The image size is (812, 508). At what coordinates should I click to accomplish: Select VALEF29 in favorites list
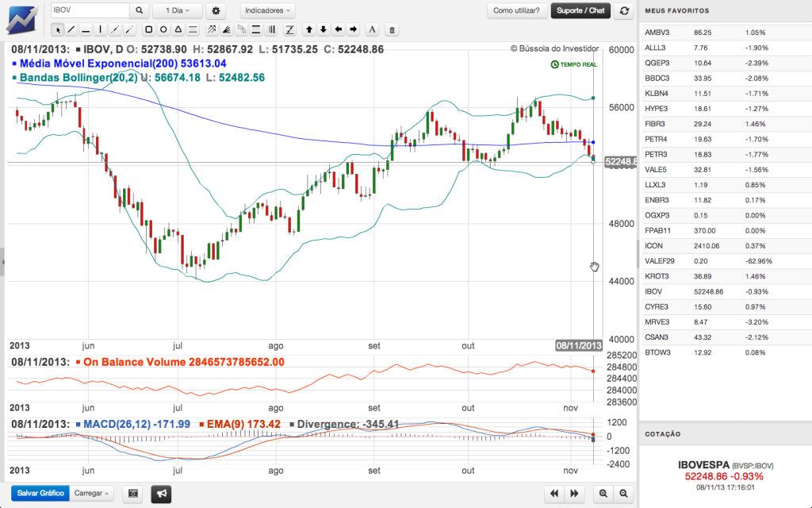[x=726, y=261]
